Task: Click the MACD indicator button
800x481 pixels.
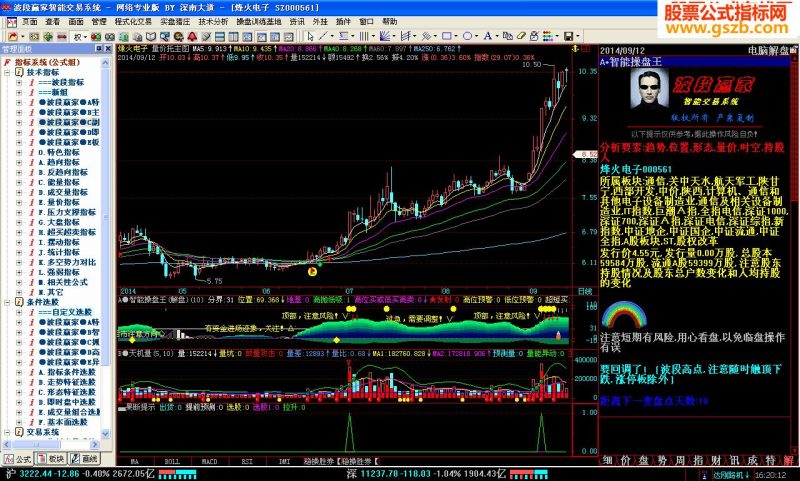Action: pyautogui.click(x=209, y=461)
